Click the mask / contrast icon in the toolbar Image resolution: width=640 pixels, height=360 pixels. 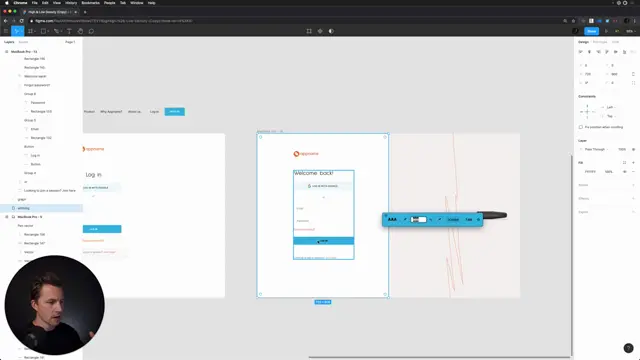pos(331,31)
